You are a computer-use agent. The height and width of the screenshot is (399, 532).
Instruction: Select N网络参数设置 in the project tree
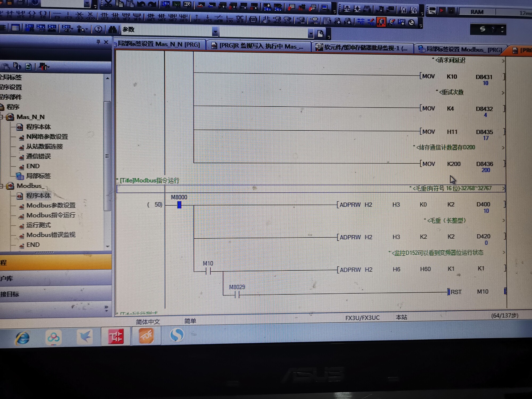[47, 137]
